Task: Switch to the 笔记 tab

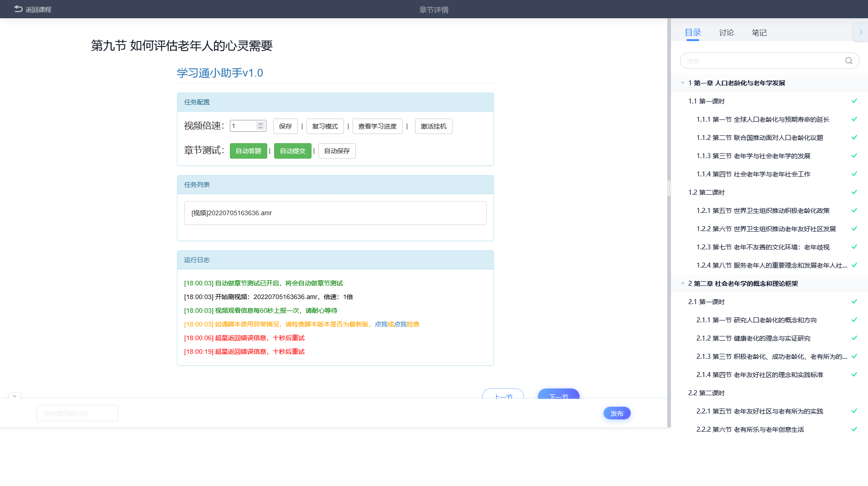Action: [x=759, y=32]
